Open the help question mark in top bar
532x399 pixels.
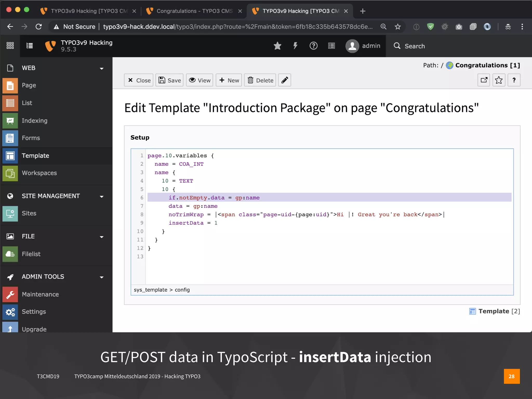pos(313,46)
